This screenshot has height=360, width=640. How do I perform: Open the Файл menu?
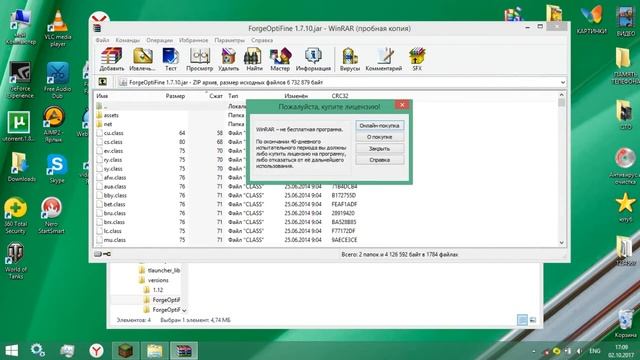click(x=102, y=40)
